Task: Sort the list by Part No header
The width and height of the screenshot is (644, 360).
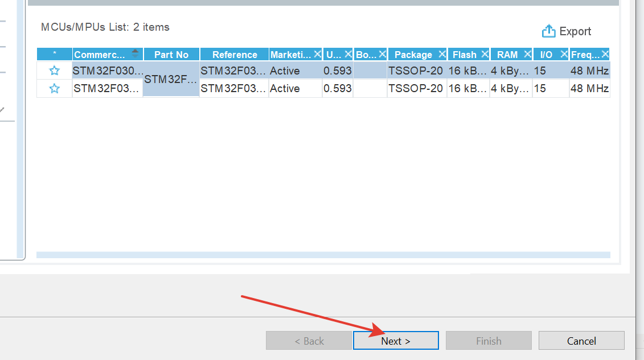Action: (x=171, y=55)
